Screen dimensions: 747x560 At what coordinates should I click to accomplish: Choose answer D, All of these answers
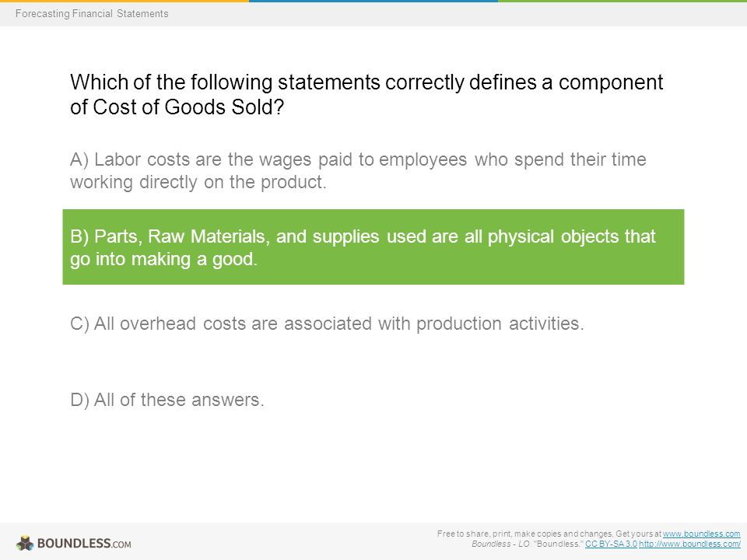(x=167, y=400)
